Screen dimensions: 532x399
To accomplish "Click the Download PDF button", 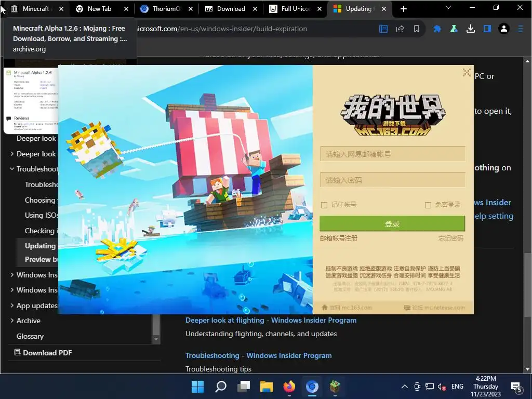I will (43, 353).
